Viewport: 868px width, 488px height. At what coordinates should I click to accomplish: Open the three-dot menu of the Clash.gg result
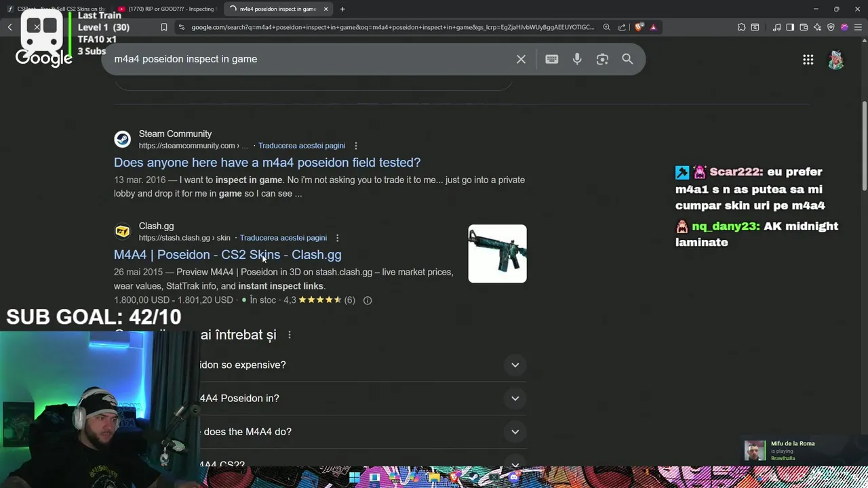(337, 238)
